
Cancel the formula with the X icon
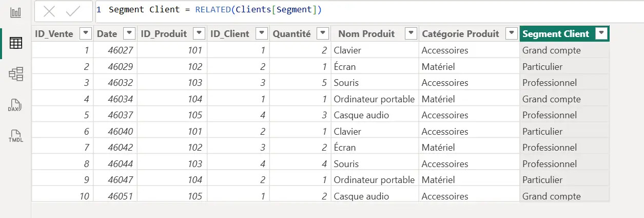click(x=49, y=11)
